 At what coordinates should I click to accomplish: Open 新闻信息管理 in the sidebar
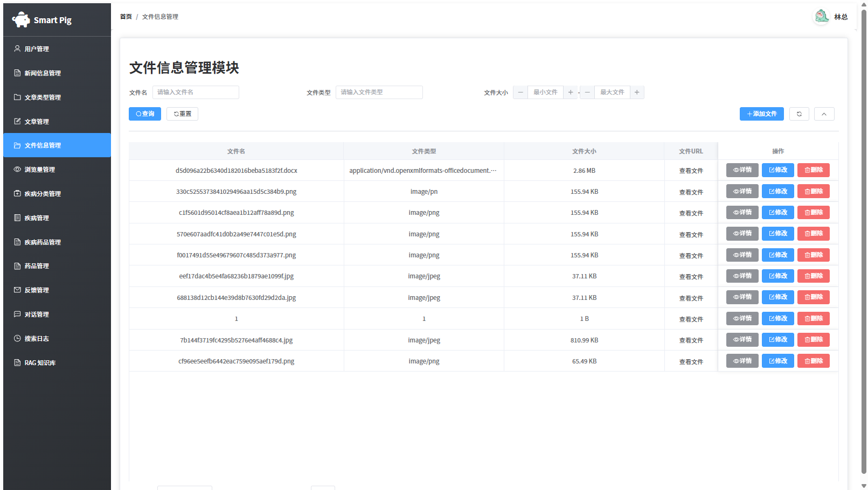pos(57,73)
